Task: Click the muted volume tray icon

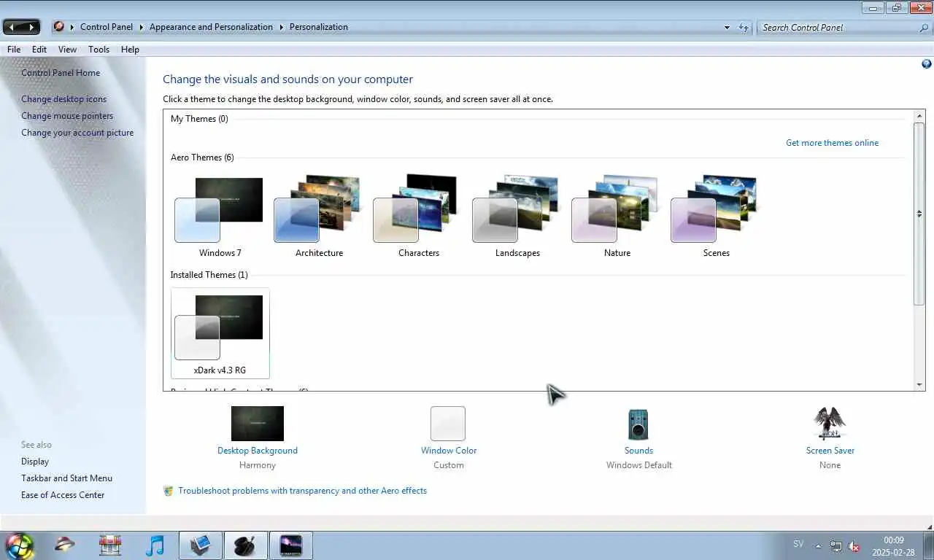Action: tap(854, 546)
